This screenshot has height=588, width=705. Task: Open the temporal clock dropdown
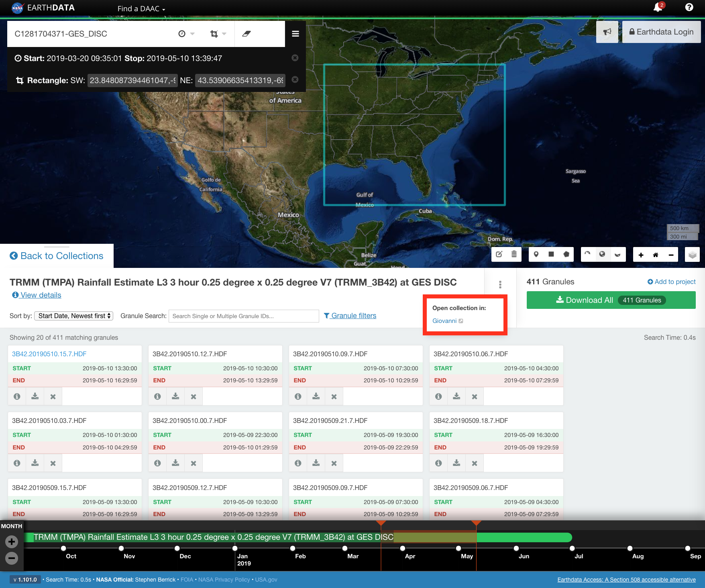point(186,34)
